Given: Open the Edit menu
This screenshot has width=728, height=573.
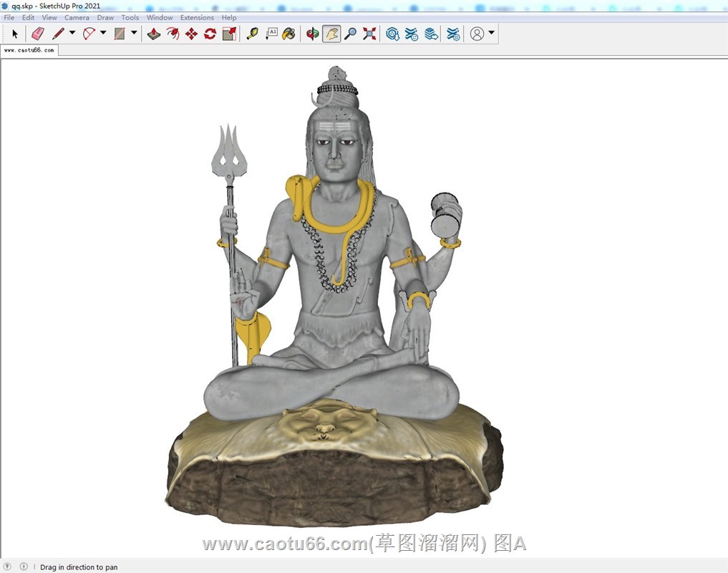Looking at the screenshot, I should (x=28, y=17).
